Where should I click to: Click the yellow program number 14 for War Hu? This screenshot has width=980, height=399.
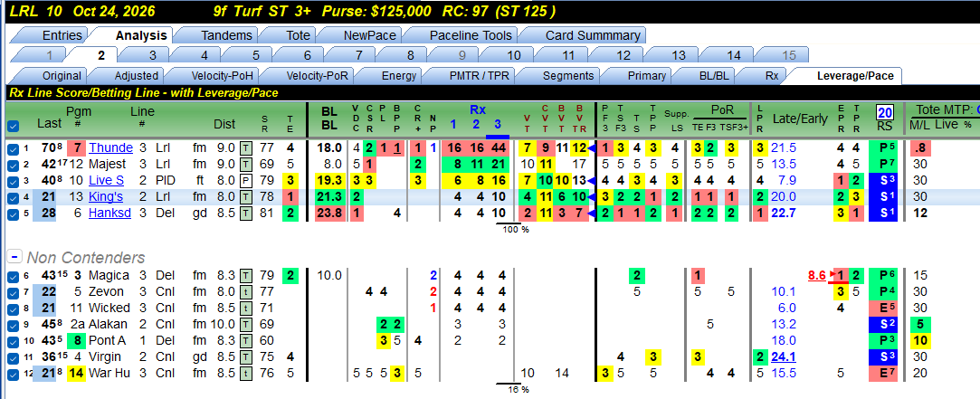click(76, 374)
